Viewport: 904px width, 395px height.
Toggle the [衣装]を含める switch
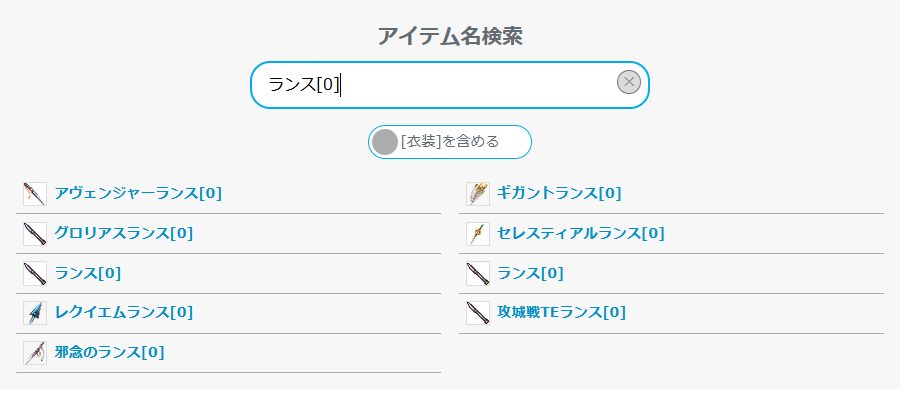(450, 142)
